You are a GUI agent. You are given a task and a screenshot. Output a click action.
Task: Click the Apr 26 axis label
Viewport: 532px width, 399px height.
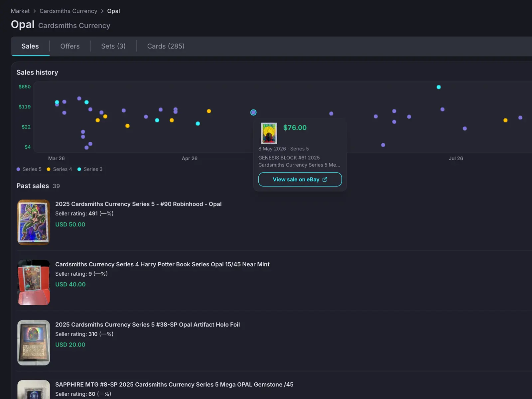pos(190,158)
